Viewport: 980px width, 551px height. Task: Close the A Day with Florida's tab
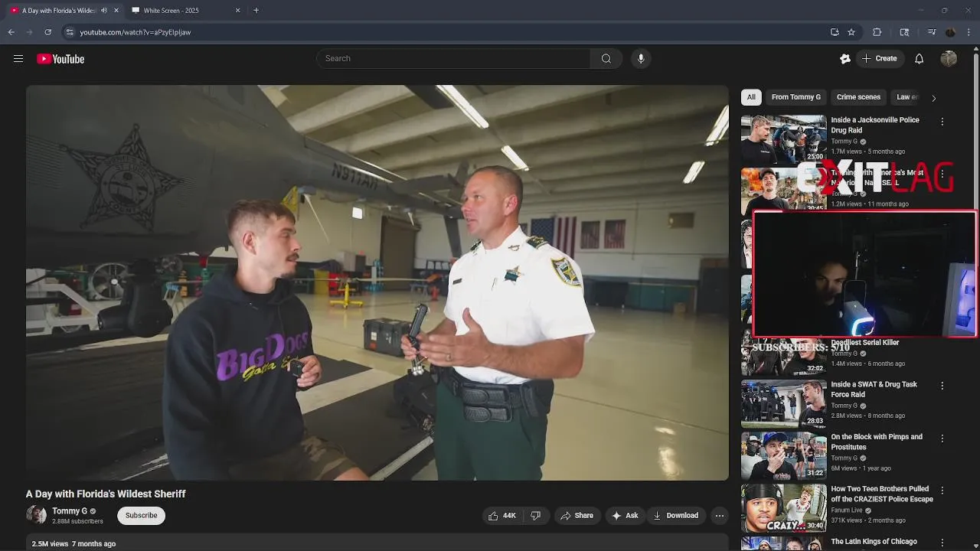click(x=116, y=11)
